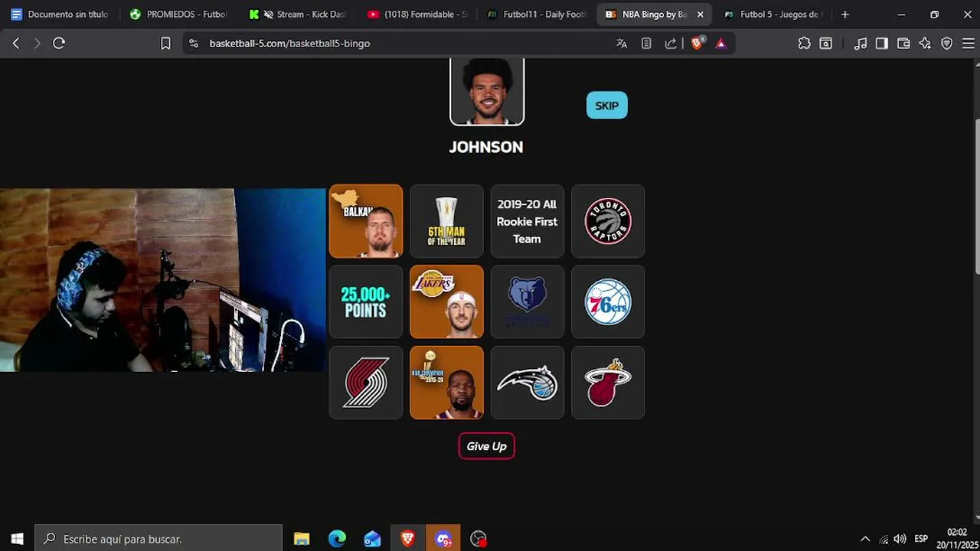Select the 2019-20 All Rookie First Team tile
Image resolution: width=980 pixels, height=551 pixels.
point(527,221)
